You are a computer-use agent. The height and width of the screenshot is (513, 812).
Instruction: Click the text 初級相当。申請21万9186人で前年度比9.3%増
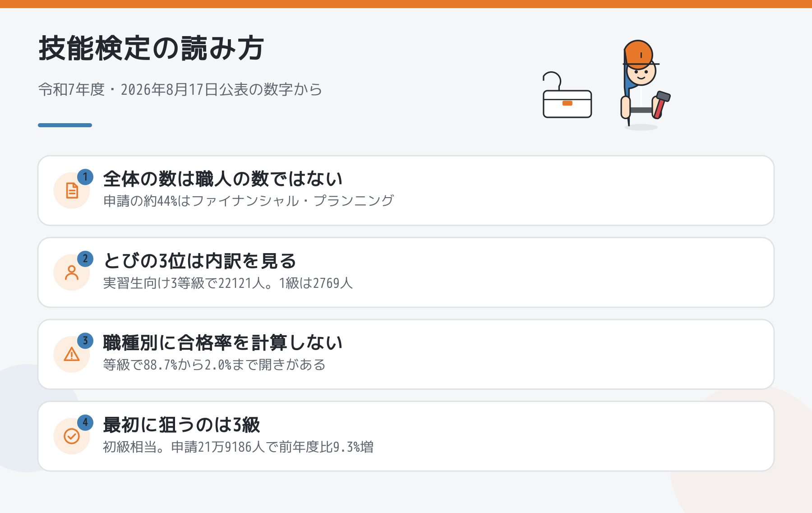point(238,447)
